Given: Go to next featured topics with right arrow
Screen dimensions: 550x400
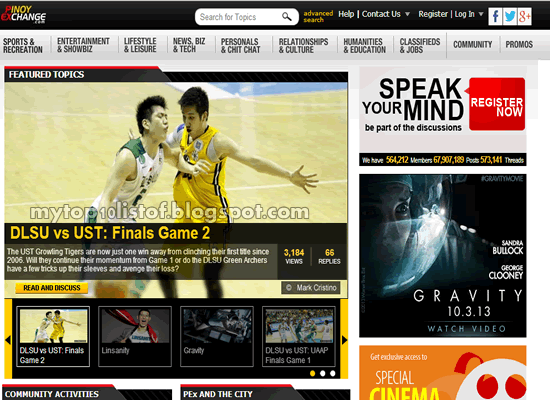Looking at the screenshot, I should [x=344, y=340].
